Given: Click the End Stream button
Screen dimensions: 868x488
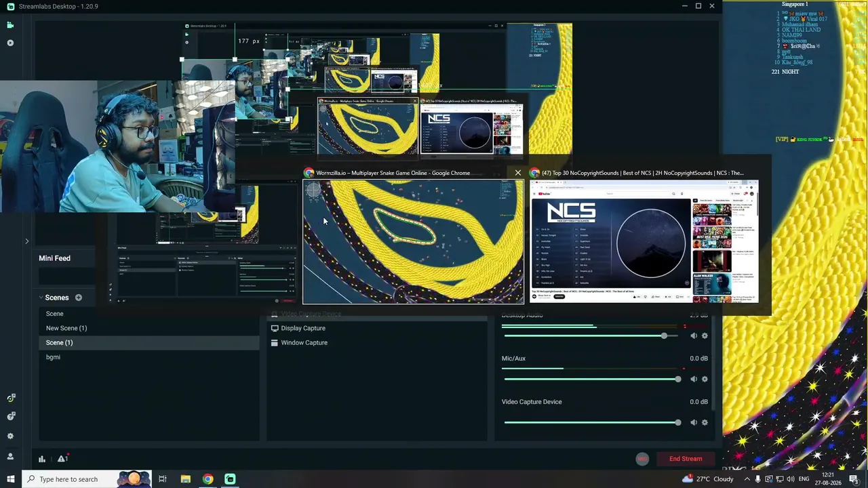Looking at the screenshot, I should click(686, 459).
